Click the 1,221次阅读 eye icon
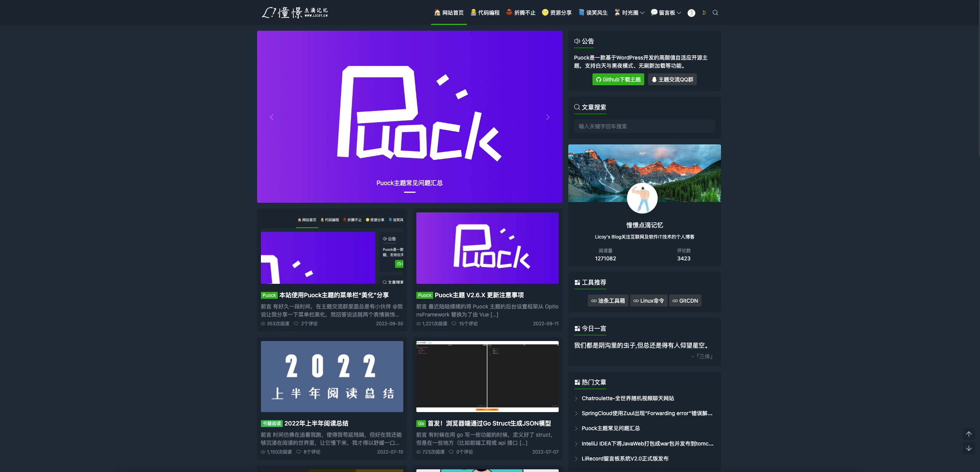The width and height of the screenshot is (980, 472). click(x=419, y=324)
